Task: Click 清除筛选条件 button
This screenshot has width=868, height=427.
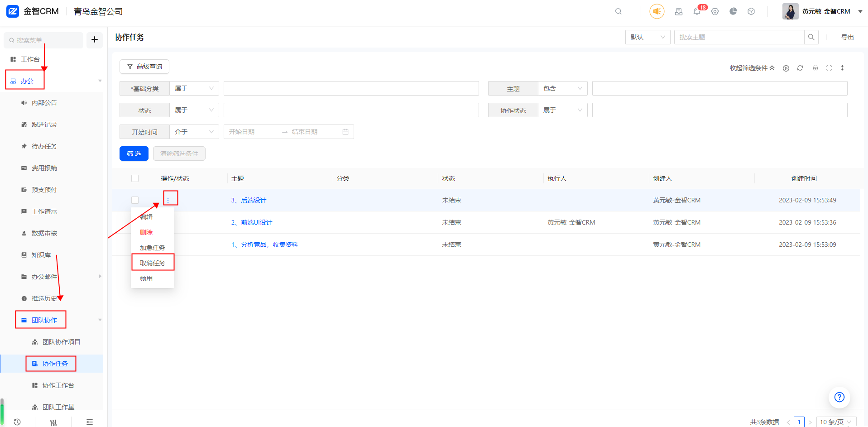Action: (179, 154)
